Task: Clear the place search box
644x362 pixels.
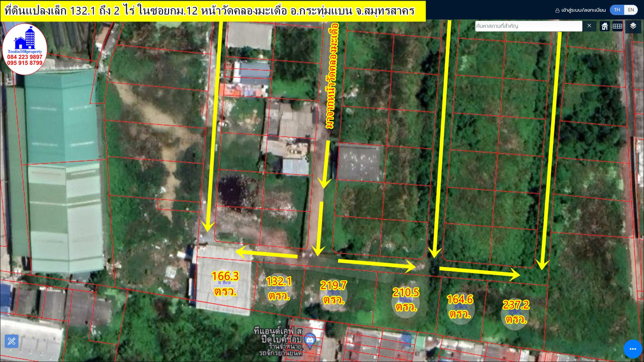Action: 589,26
